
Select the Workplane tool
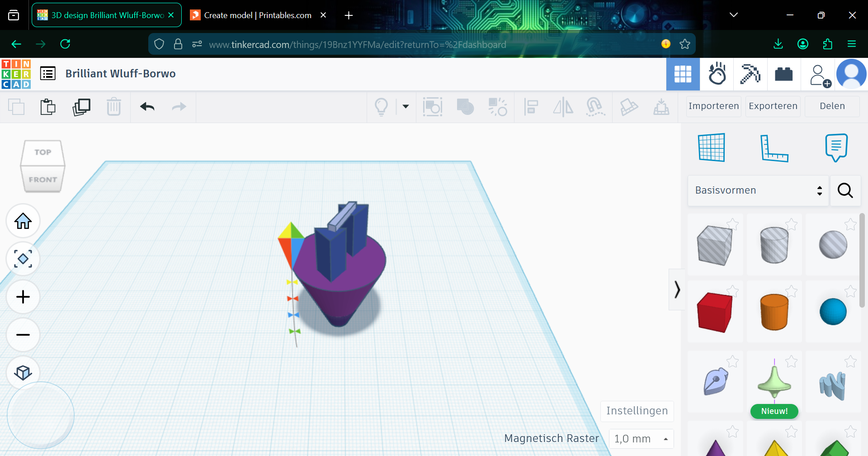[712, 147]
